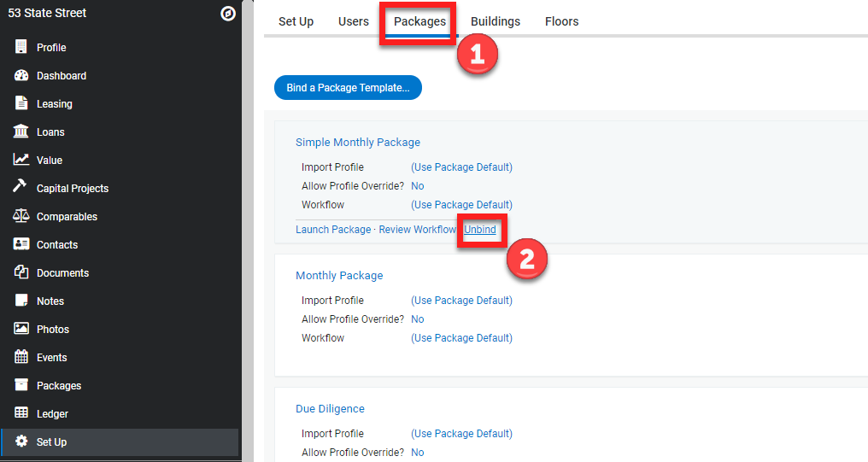The image size is (868, 462).
Task: Click Launch Package link
Action: pos(333,230)
